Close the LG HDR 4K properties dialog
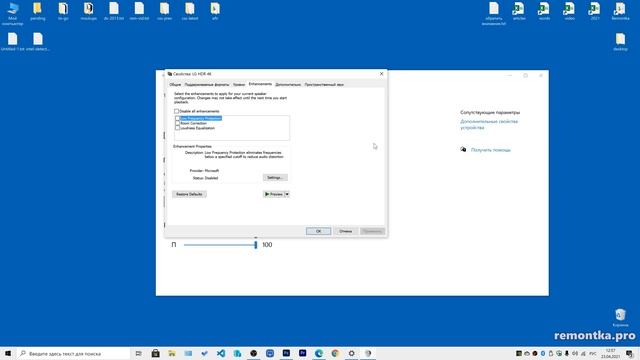The image size is (640, 360). coord(382,74)
